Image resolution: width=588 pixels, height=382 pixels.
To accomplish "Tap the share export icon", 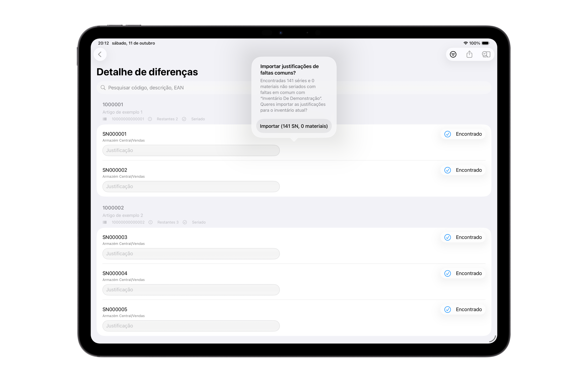I will (469, 54).
